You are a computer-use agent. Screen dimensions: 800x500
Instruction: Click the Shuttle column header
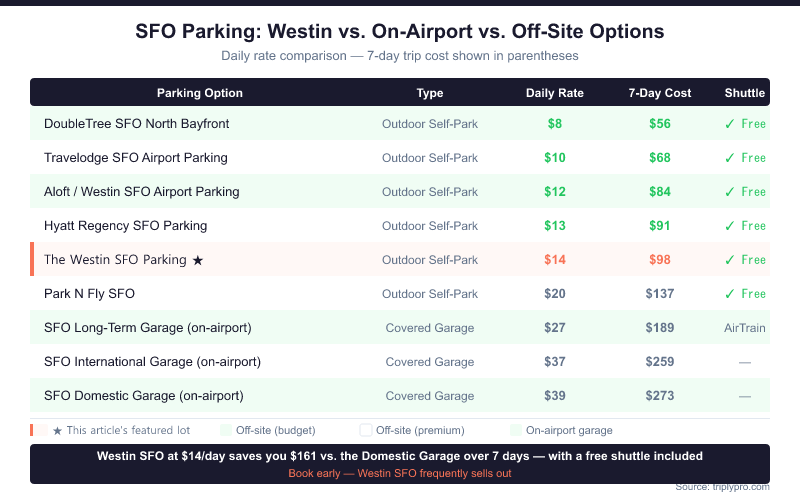point(745,93)
